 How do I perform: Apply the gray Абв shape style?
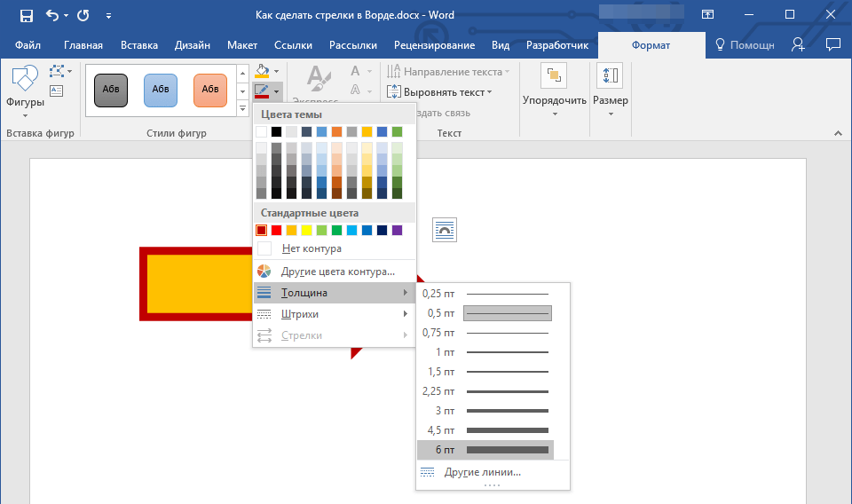[x=111, y=91]
